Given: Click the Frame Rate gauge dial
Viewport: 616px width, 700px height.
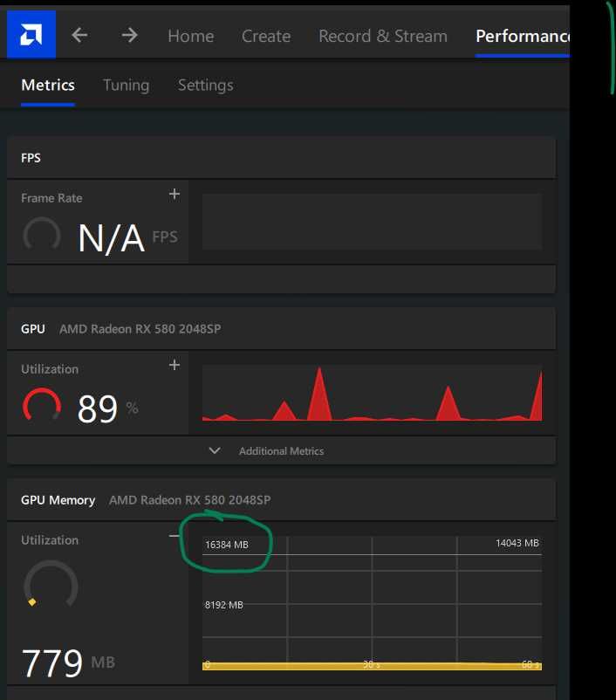Looking at the screenshot, I should point(42,235).
